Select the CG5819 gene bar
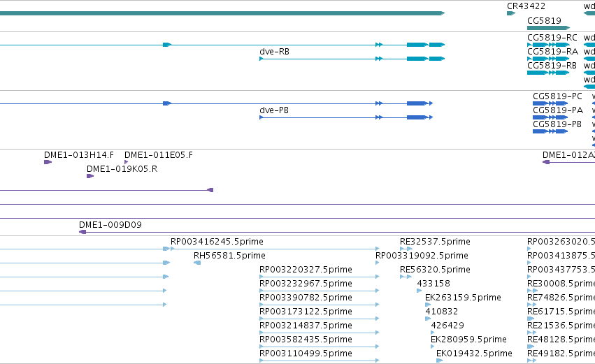The image size is (595, 364). 549,28
